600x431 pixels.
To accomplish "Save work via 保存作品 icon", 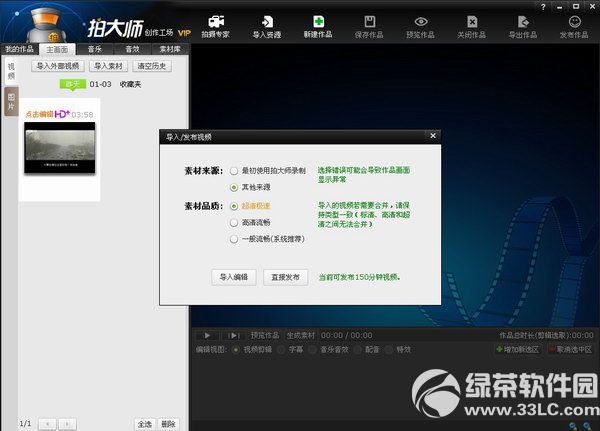I will click(369, 26).
